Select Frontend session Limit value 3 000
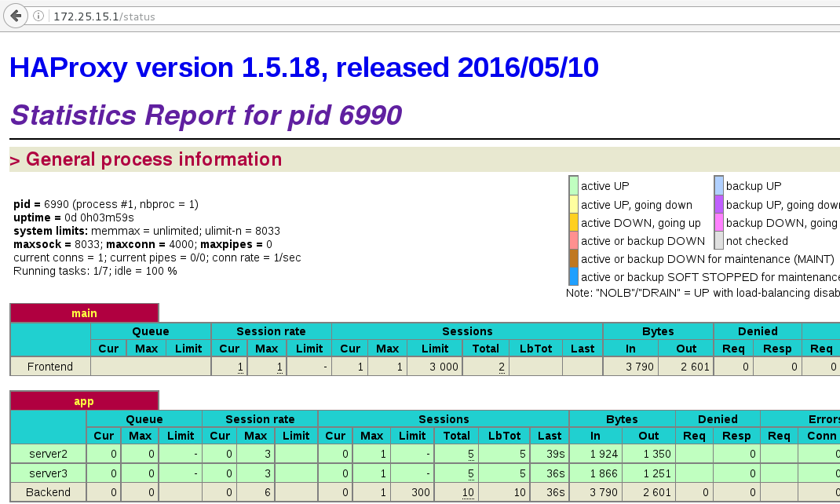Image resolution: width=840 pixels, height=504 pixels. pyautogui.click(x=444, y=367)
